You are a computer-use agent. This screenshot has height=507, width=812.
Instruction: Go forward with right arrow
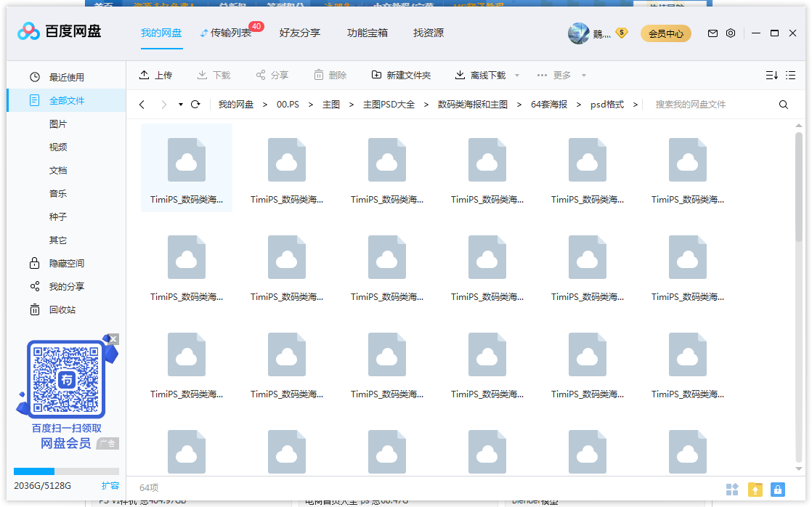pyautogui.click(x=163, y=105)
